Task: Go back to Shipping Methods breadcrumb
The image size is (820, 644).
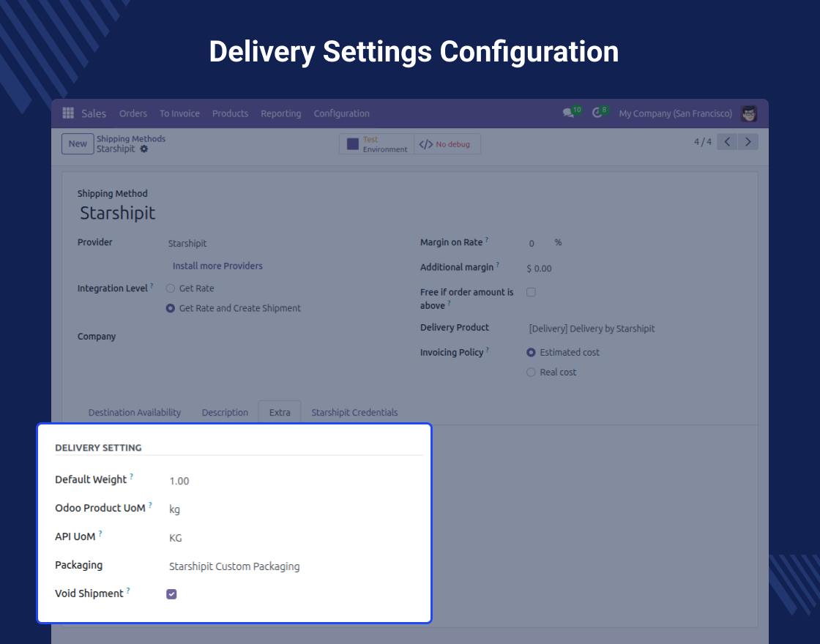Action: [131, 138]
